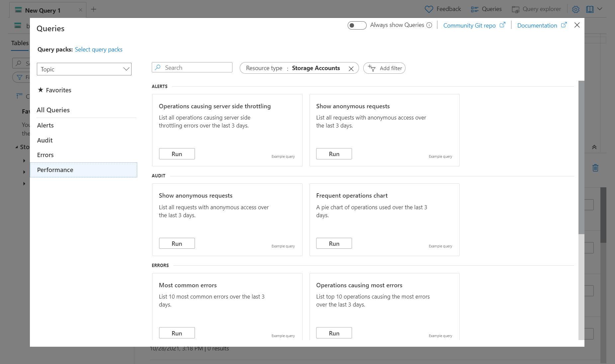Open the Audit category
This screenshot has width=615, height=364.
tap(45, 140)
